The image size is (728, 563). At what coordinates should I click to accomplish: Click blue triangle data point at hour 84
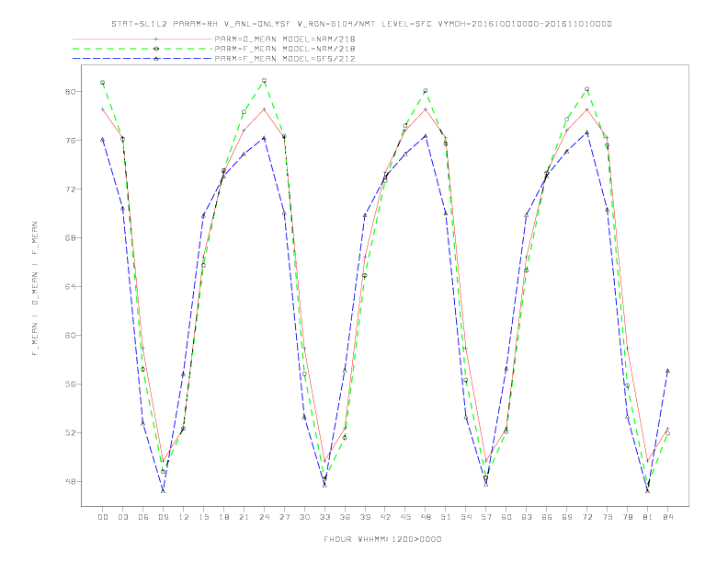point(667,371)
